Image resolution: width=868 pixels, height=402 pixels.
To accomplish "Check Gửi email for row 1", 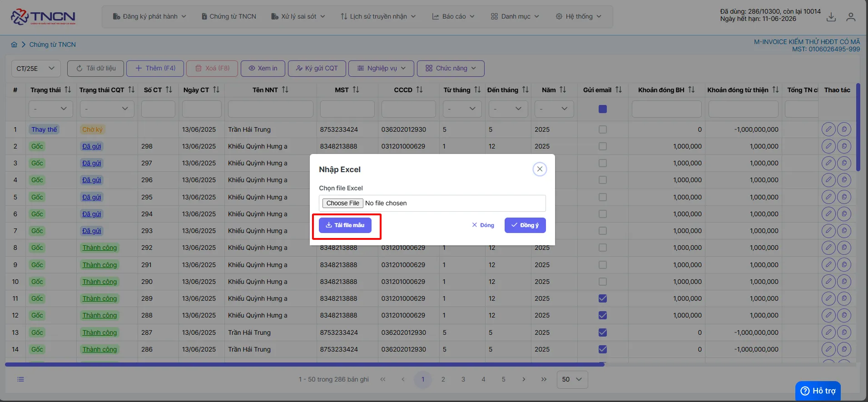I will [x=603, y=129].
